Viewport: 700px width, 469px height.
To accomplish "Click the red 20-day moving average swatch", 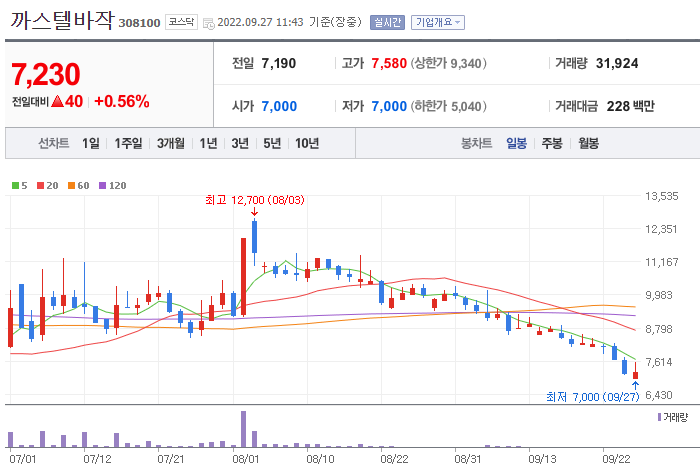I will pyautogui.click(x=41, y=186).
